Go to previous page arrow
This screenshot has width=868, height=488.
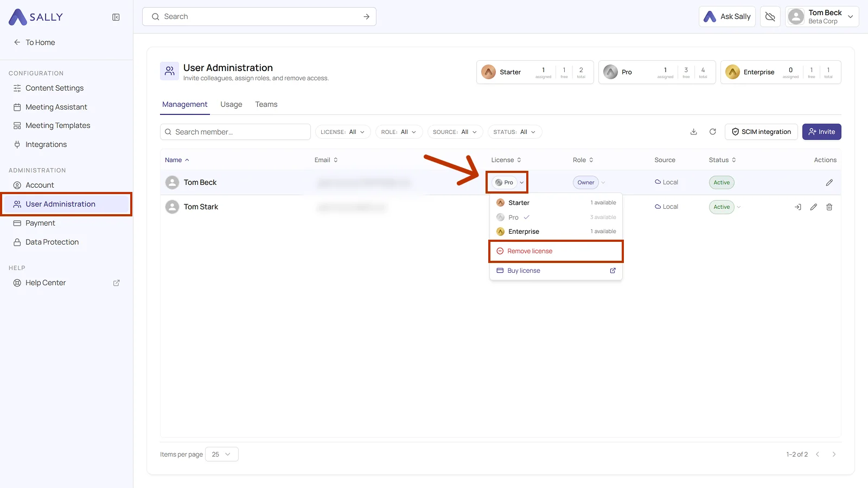pyautogui.click(x=818, y=454)
